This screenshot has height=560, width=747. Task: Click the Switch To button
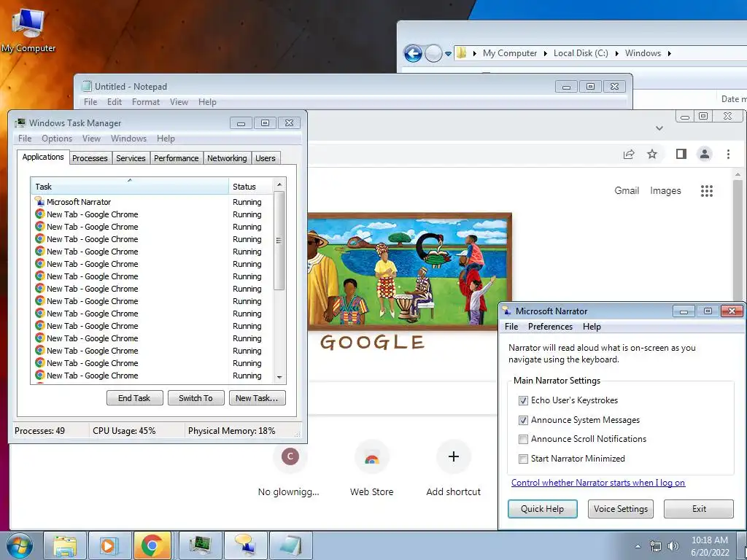(196, 398)
